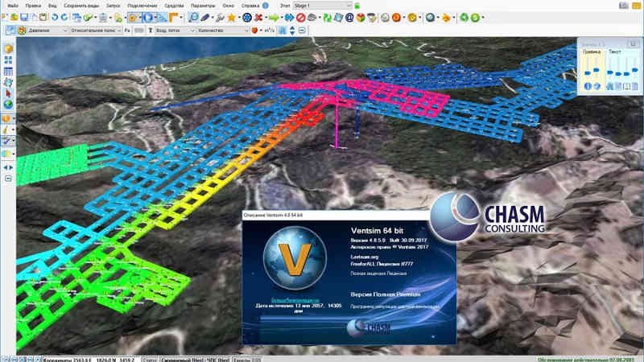
Task: Click the orange round simulation icon
Action: 396,17
